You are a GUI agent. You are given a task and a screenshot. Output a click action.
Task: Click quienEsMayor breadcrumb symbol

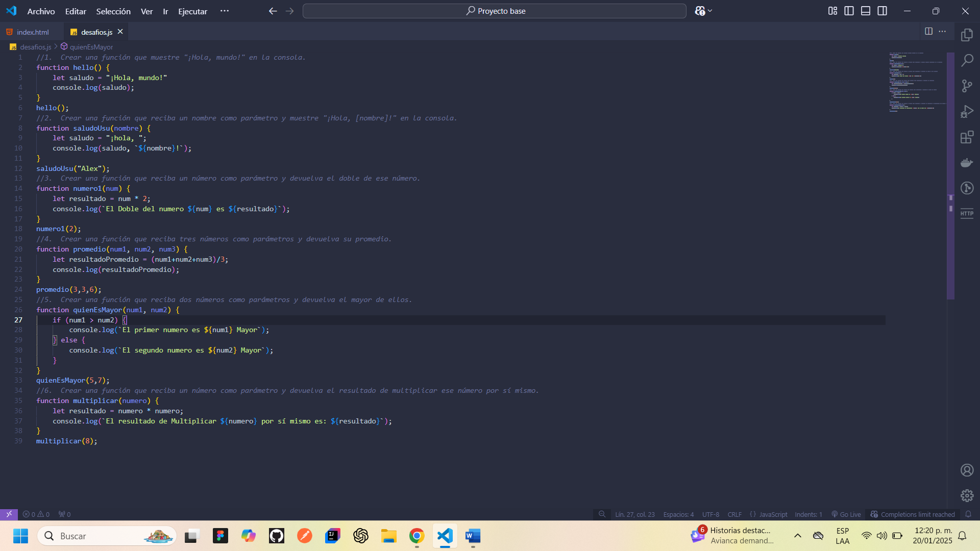[91, 47]
